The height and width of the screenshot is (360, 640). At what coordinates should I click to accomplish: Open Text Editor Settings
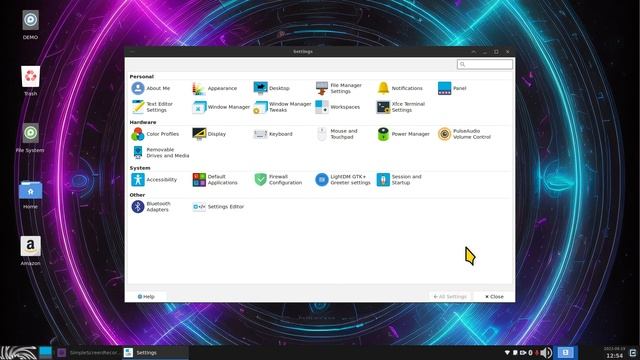pyautogui.click(x=152, y=107)
